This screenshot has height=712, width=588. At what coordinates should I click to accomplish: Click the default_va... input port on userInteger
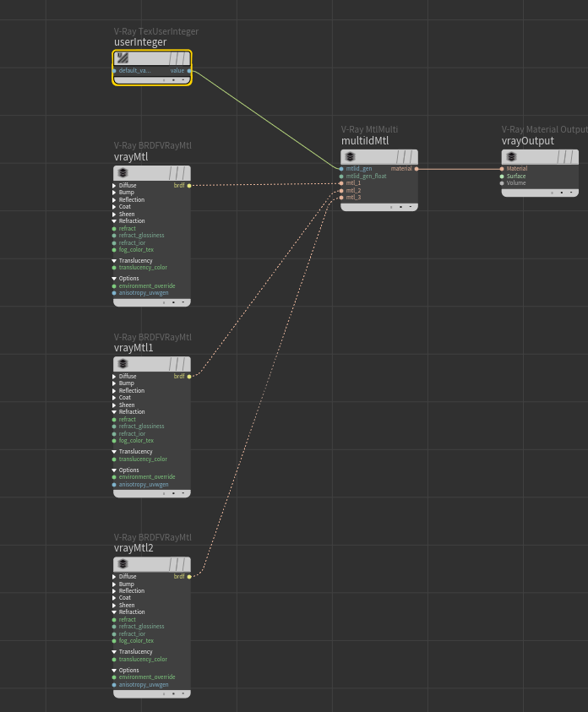pyautogui.click(x=114, y=71)
